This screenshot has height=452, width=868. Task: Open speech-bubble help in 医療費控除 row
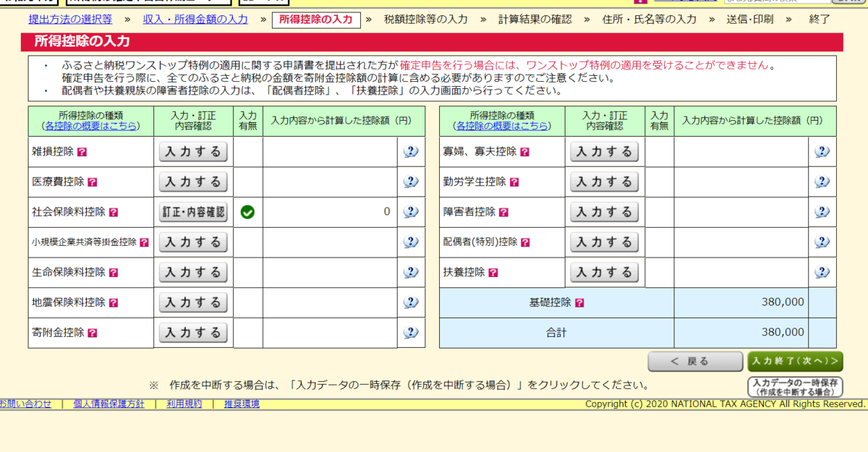click(411, 182)
